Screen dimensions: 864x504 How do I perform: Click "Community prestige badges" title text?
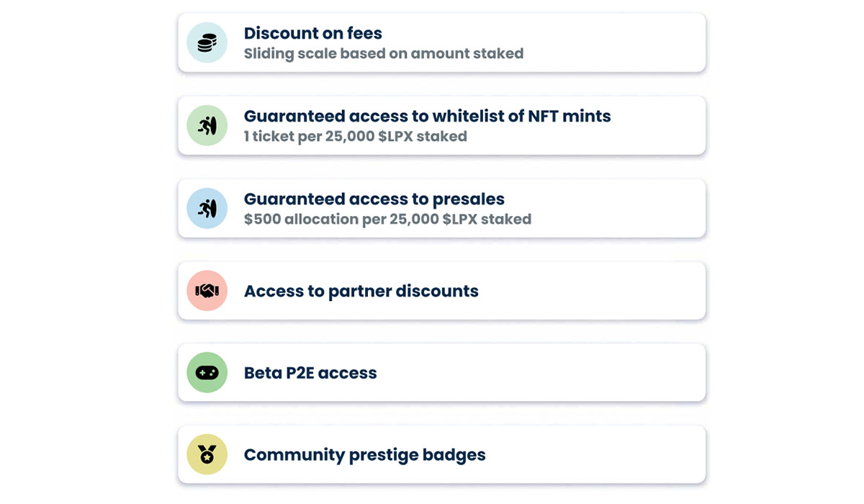364,455
